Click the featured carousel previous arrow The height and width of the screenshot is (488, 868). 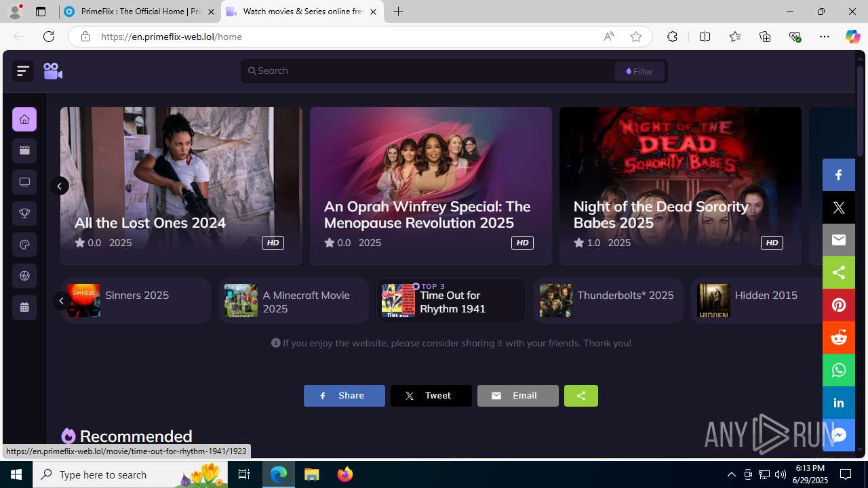coord(60,186)
